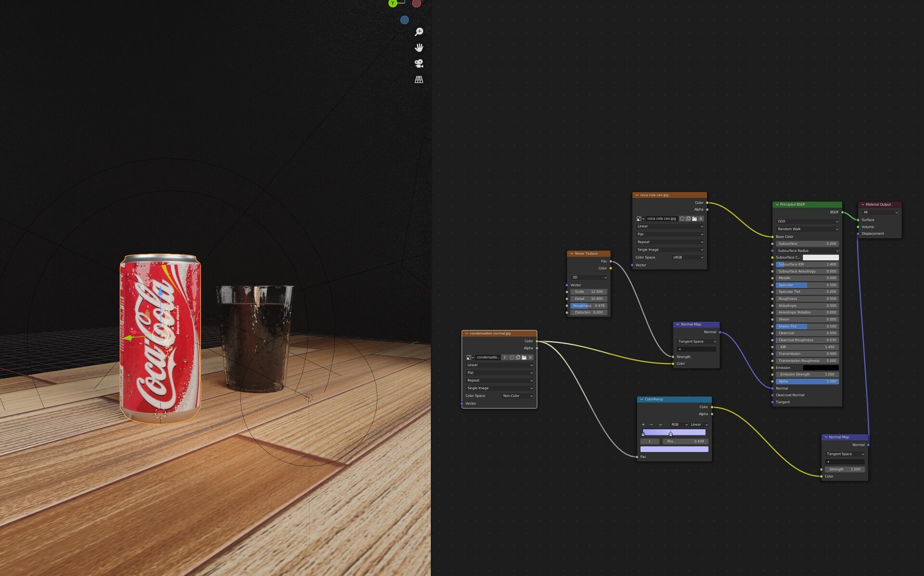The image size is (924, 576).
Task: Open Color Space sRGB dropdown
Action: [x=688, y=258]
